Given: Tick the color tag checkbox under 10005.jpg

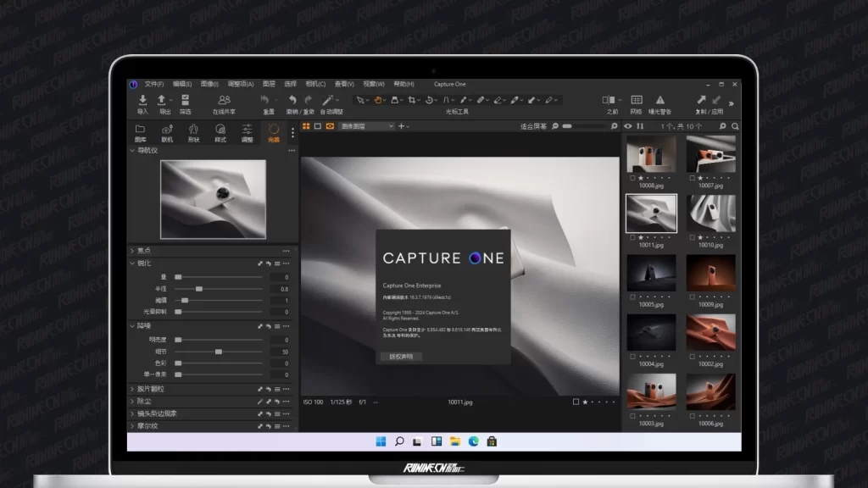Looking at the screenshot, I should (x=632, y=297).
